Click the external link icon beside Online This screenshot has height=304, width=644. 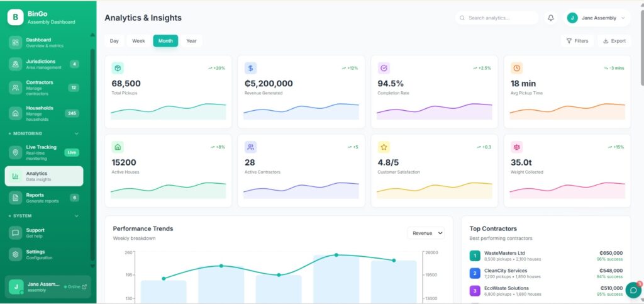coord(84,286)
